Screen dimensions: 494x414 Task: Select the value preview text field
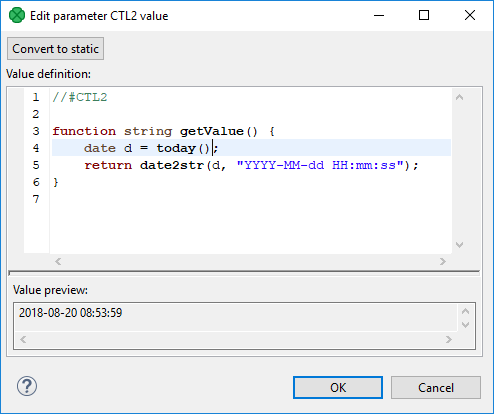click(x=235, y=317)
